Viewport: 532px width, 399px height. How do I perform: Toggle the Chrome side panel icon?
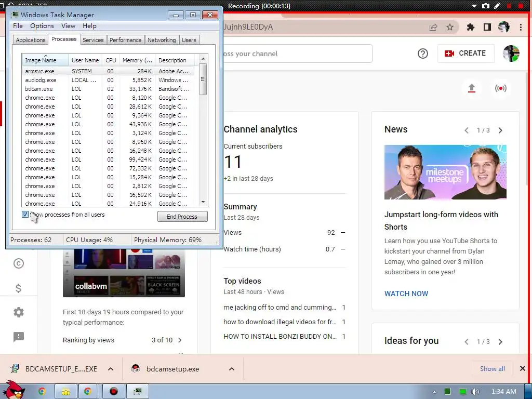(x=487, y=27)
